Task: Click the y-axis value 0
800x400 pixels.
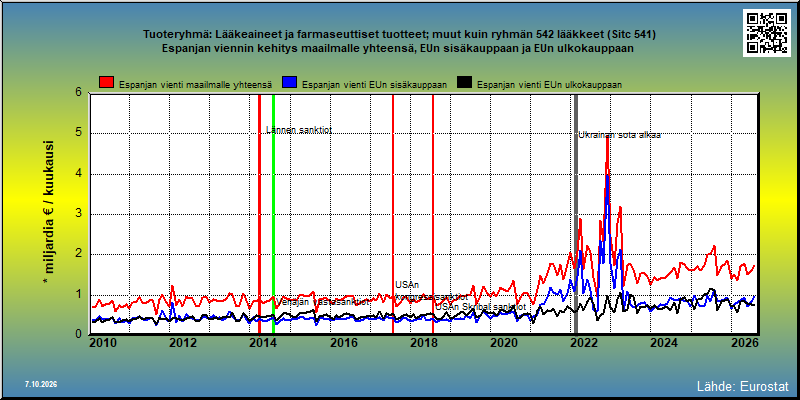Action: [x=79, y=334]
